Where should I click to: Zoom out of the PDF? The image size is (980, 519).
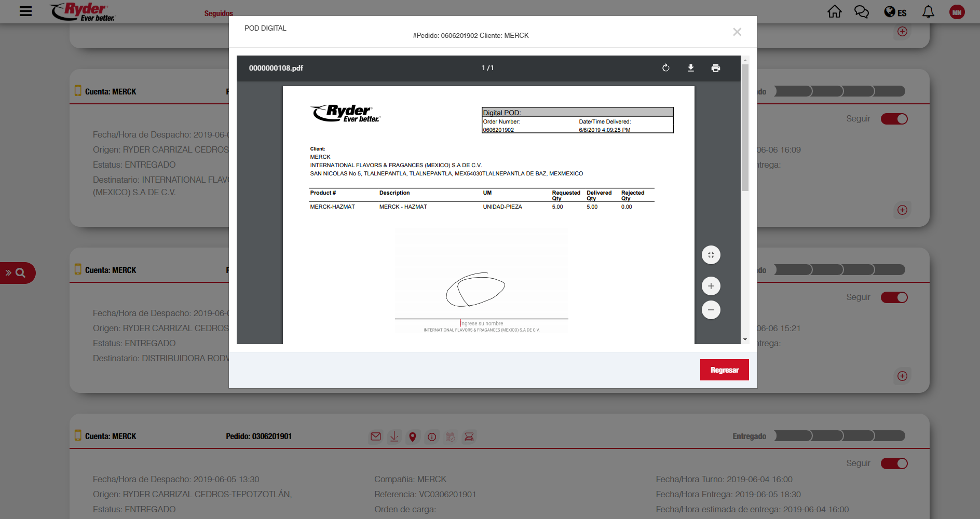(711, 310)
